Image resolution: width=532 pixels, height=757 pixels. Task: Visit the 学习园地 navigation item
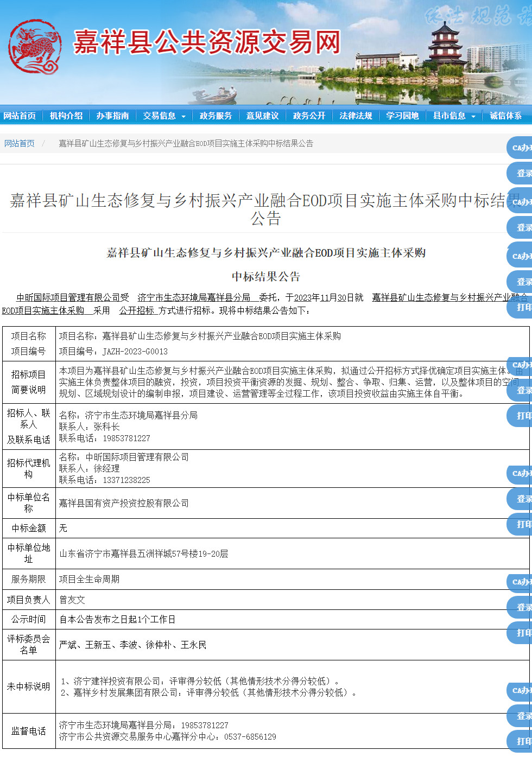click(402, 116)
